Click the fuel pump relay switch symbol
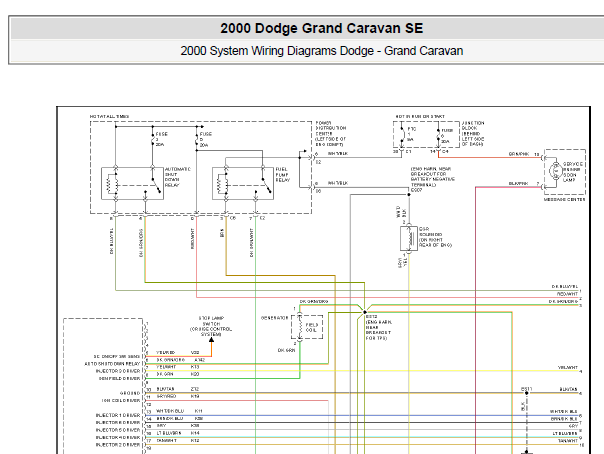The image size is (604, 454). pyautogui.click(x=265, y=184)
